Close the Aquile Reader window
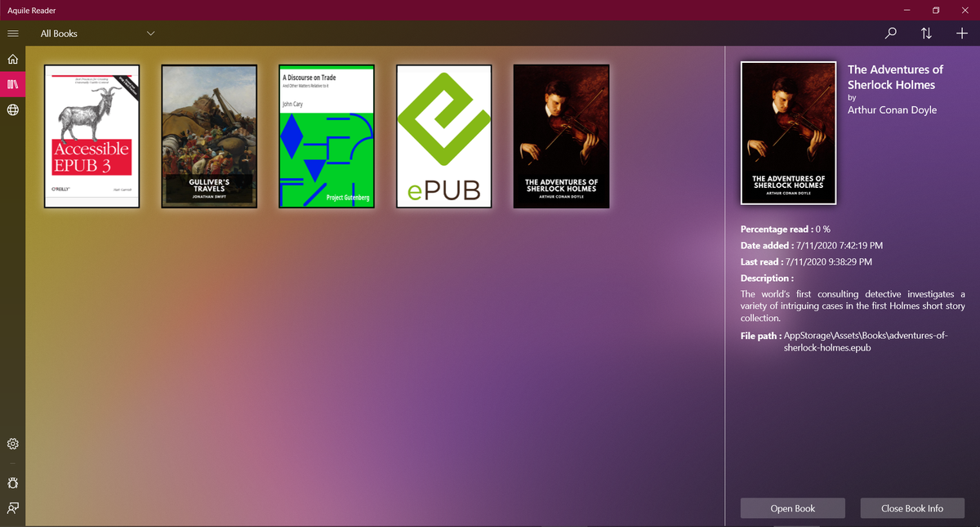 (x=964, y=10)
